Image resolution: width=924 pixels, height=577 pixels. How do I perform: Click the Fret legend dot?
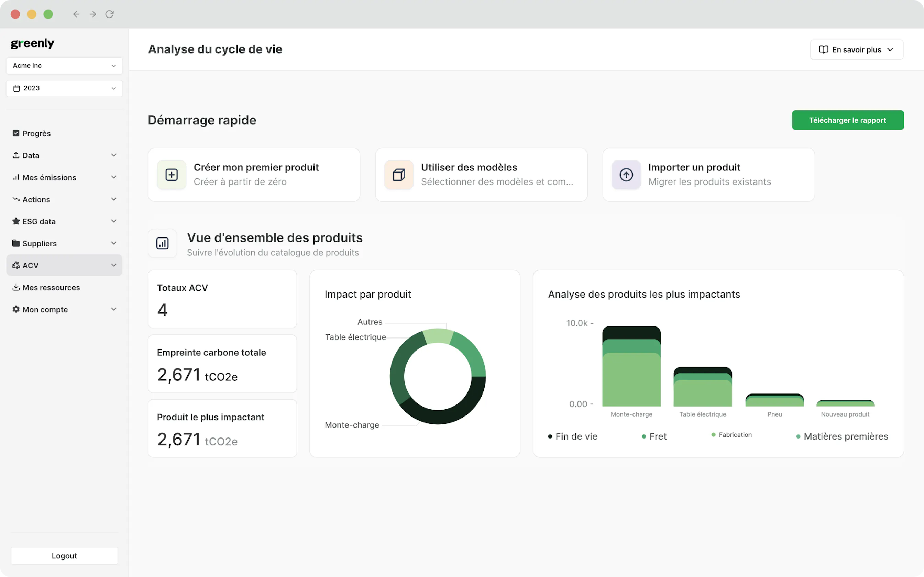[x=644, y=436]
